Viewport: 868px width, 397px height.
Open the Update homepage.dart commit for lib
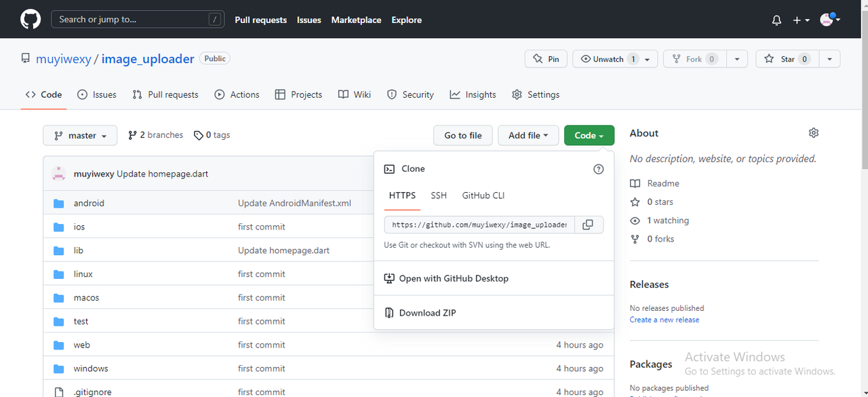283,250
